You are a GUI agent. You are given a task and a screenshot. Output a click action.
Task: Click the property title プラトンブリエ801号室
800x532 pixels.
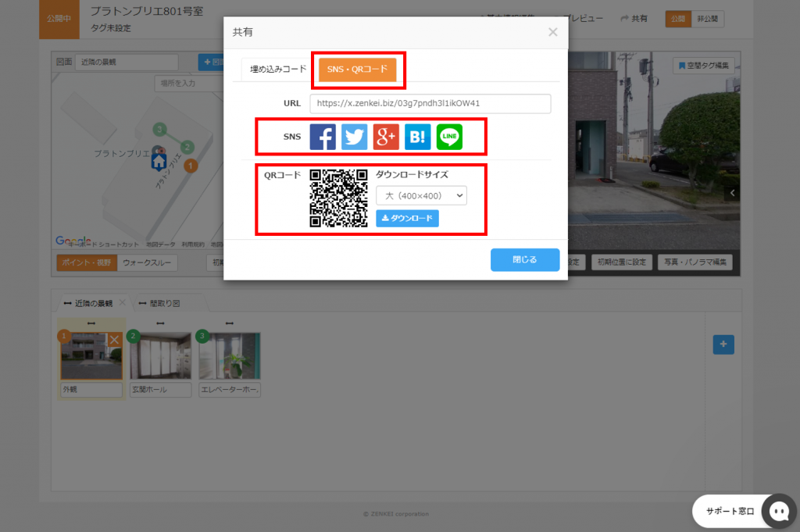point(147,11)
